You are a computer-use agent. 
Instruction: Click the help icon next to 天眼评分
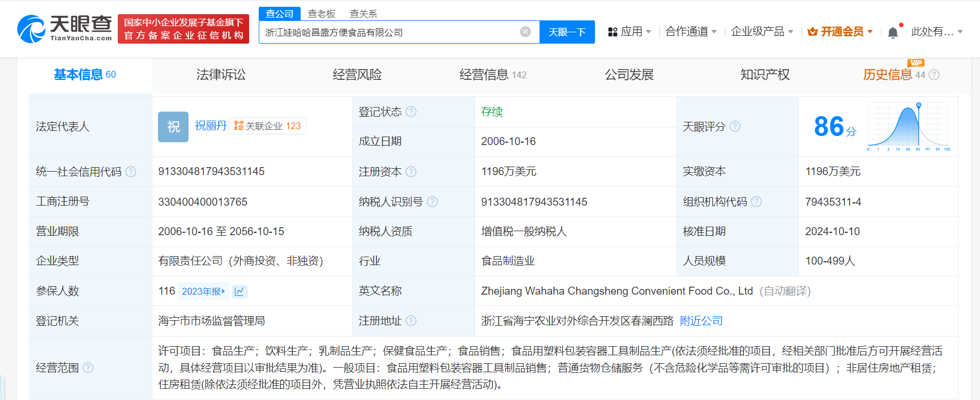pos(735,126)
